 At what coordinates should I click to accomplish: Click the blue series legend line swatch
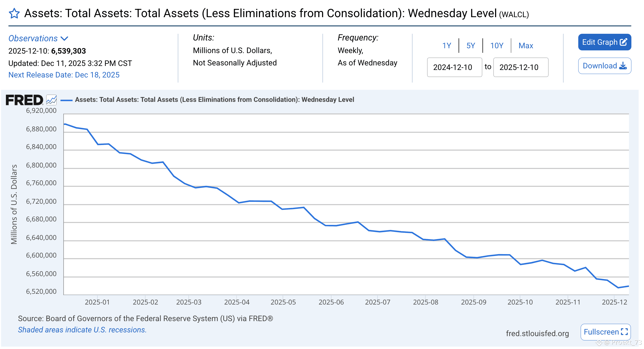(x=66, y=100)
